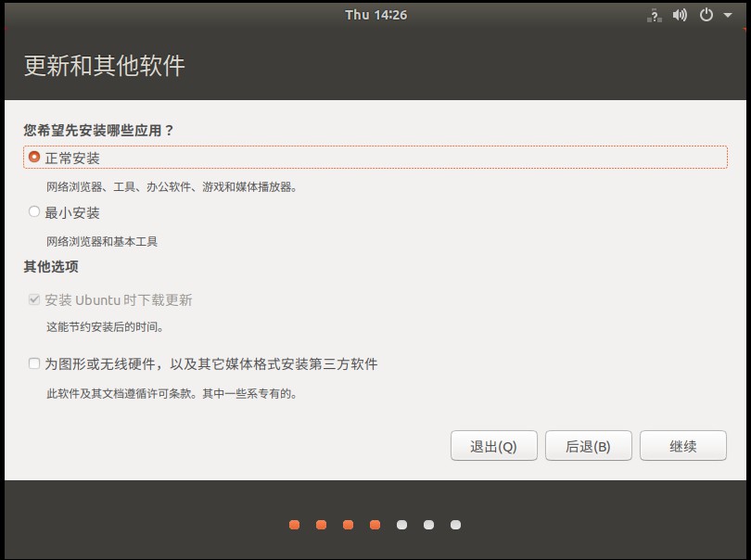
Task: Click the 继续 button to continue
Action: coord(683,446)
